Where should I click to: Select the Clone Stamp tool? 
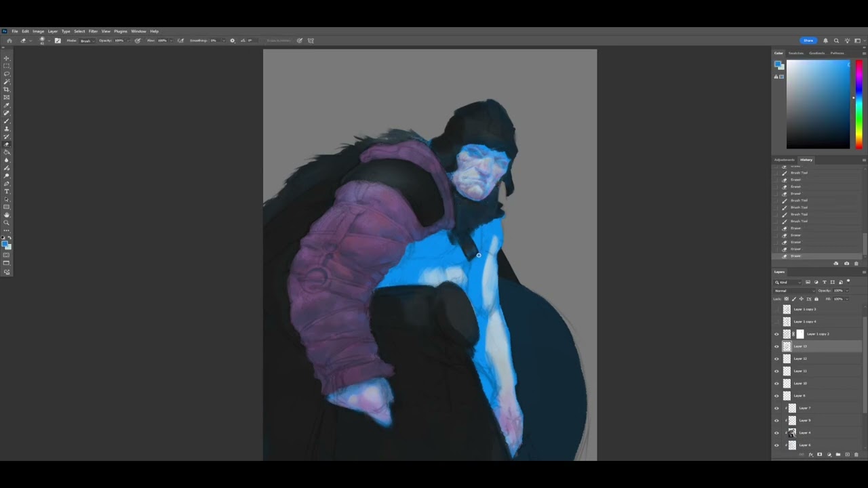(x=7, y=129)
